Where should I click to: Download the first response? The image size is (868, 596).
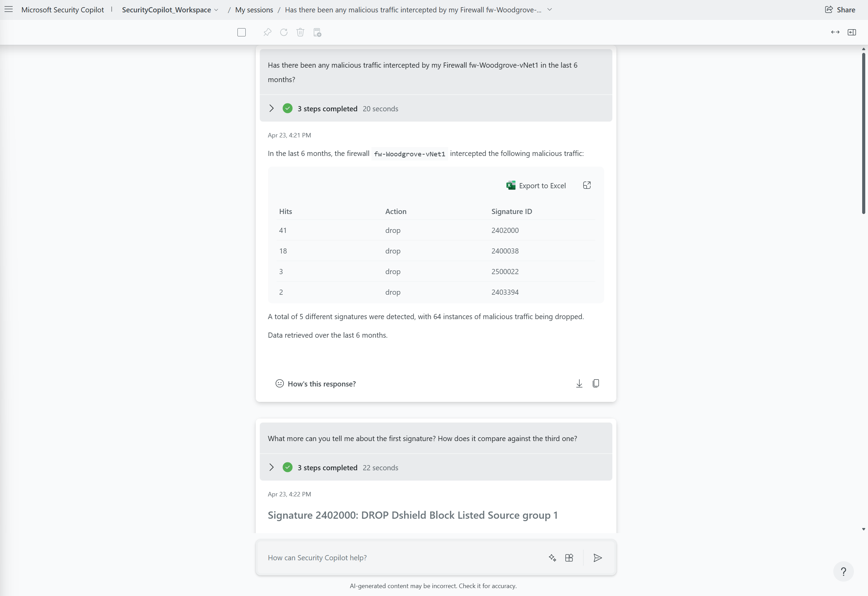579,383
